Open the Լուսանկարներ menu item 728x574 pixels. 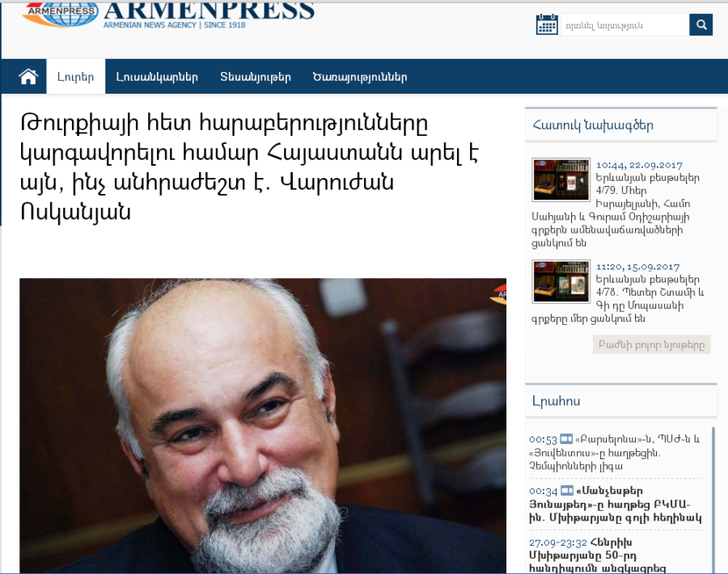coord(157,77)
